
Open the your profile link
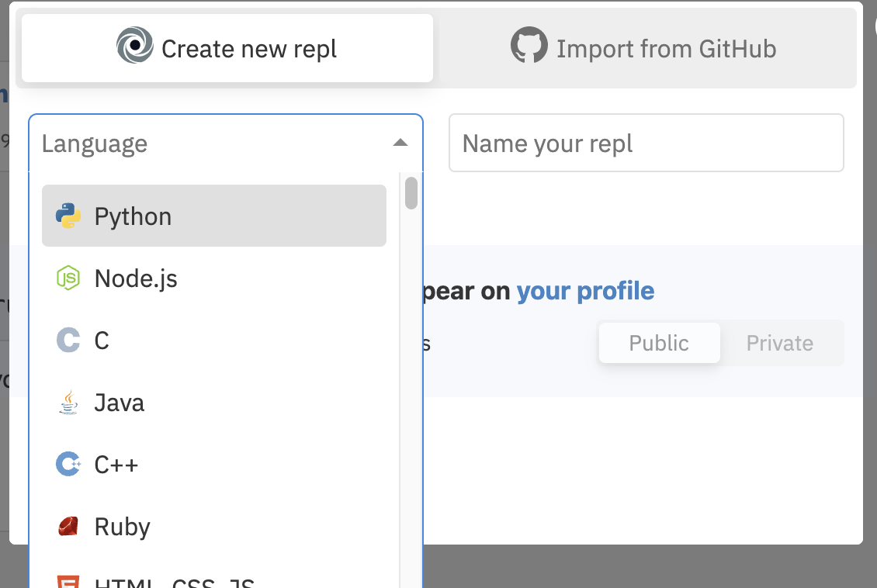585,291
